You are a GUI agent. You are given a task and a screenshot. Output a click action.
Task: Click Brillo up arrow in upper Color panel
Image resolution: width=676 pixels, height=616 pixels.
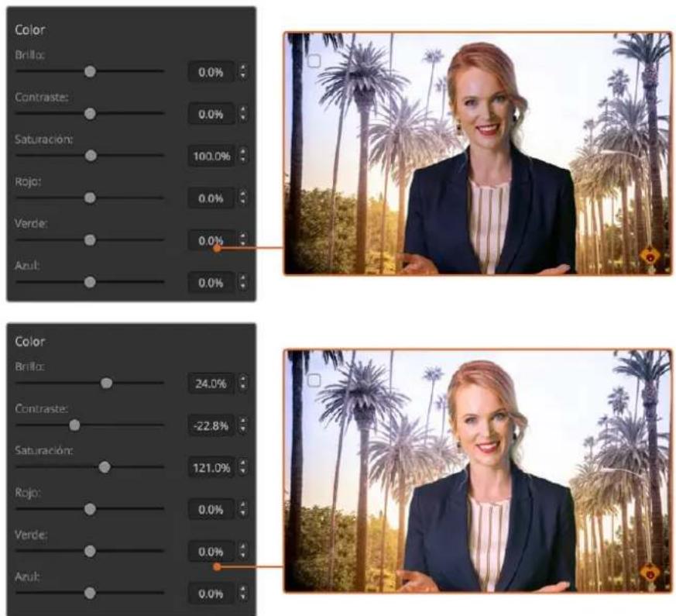[244, 67]
